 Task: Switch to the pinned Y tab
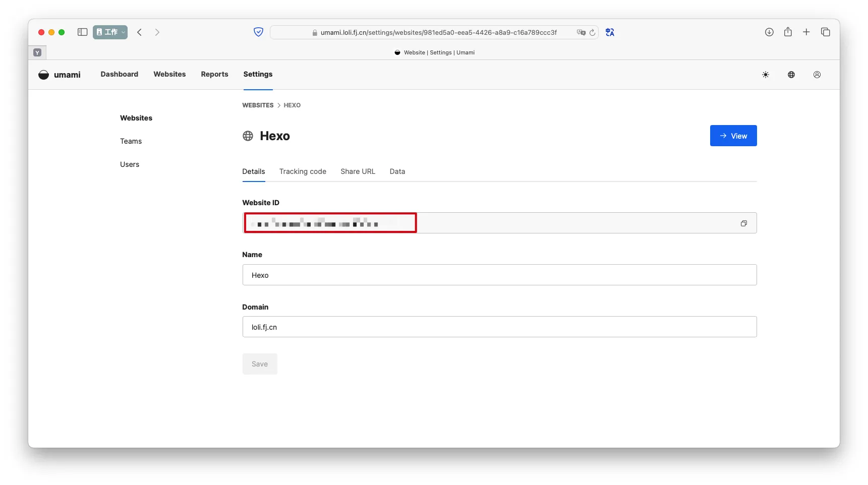pyautogui.click(x=37, y=52)
